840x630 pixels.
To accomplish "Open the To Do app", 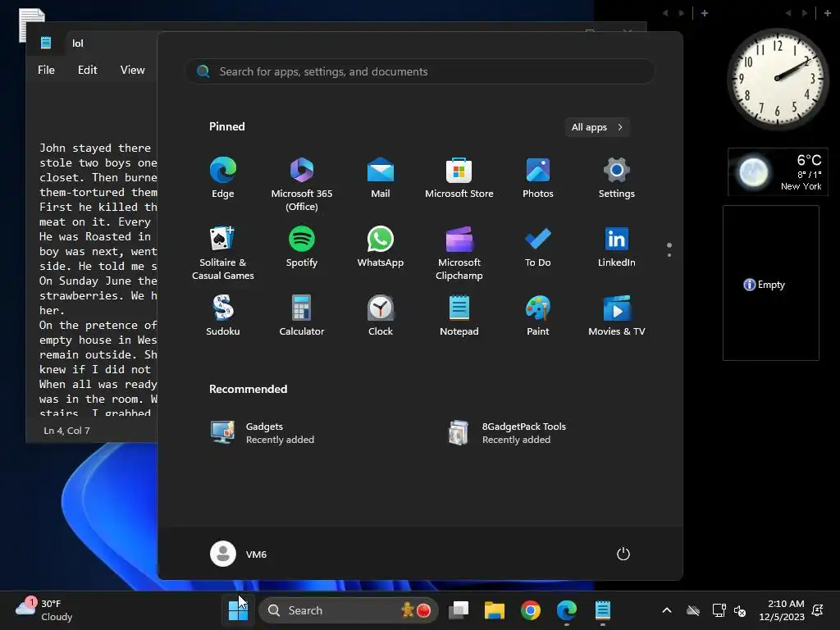I will click(538, 246).
